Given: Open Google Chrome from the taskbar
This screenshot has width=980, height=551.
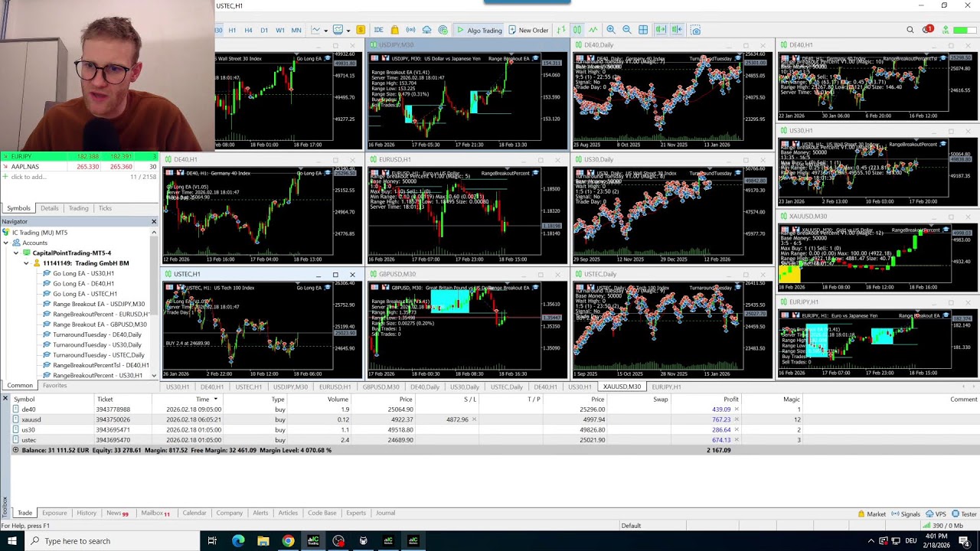Looking at the screenshot, I should [x=288, y=541].
